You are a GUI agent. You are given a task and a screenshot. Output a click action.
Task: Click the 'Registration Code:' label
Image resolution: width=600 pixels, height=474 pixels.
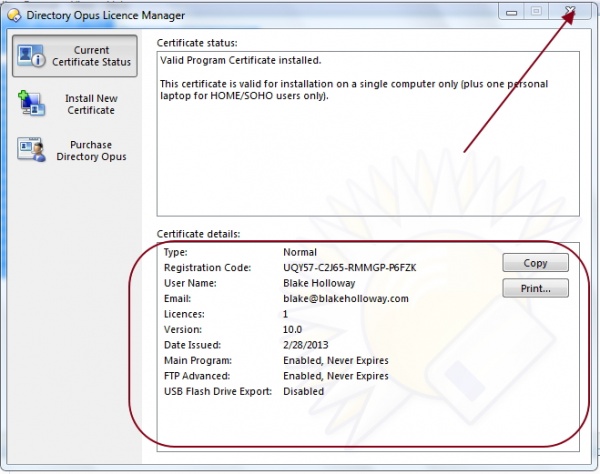tap(207, 268)
